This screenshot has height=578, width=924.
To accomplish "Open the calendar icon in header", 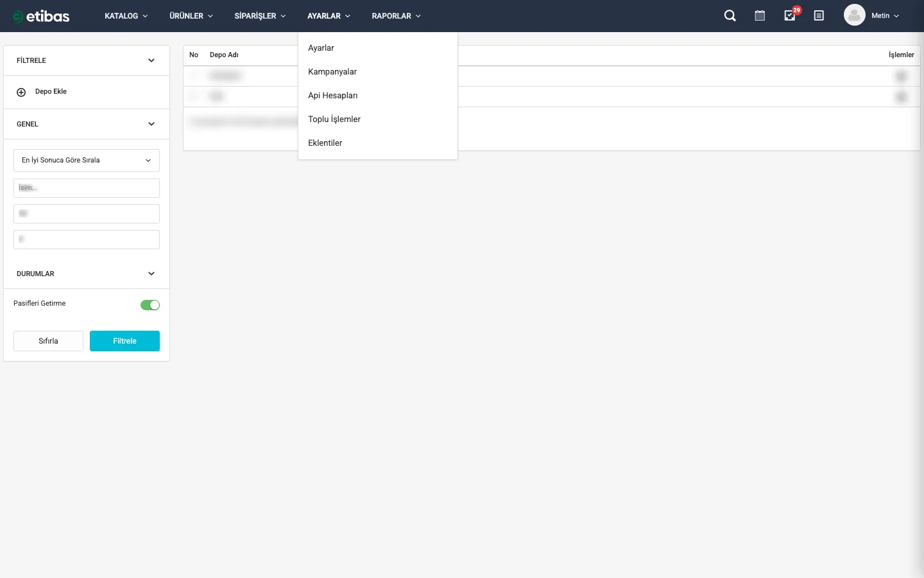I will 760,16.
